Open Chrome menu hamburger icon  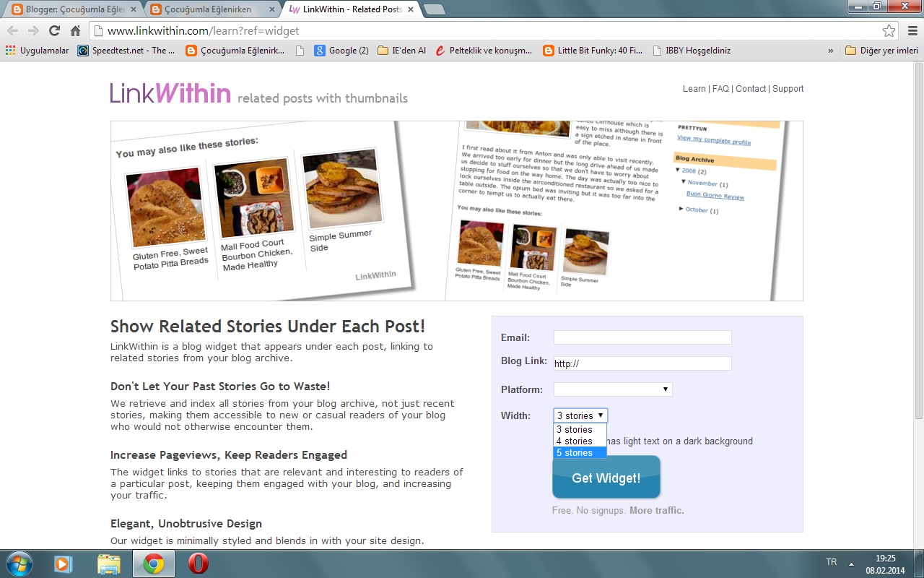[911, 31]
